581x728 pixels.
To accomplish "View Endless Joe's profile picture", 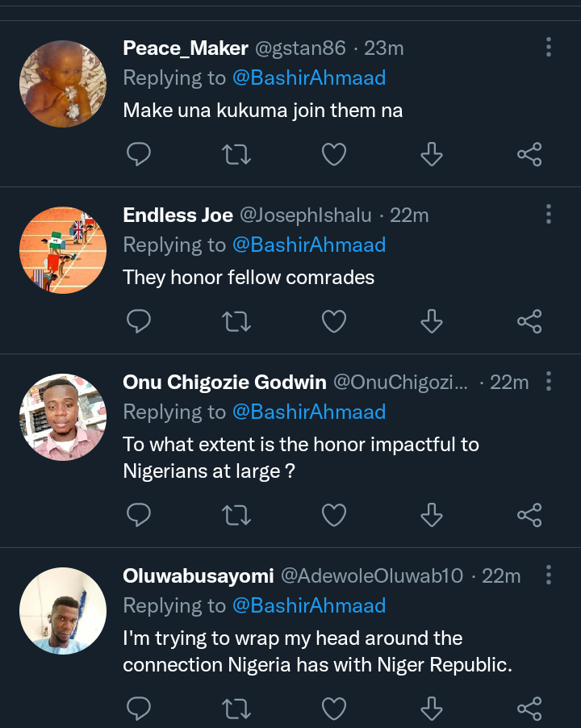I will (63, 250).
